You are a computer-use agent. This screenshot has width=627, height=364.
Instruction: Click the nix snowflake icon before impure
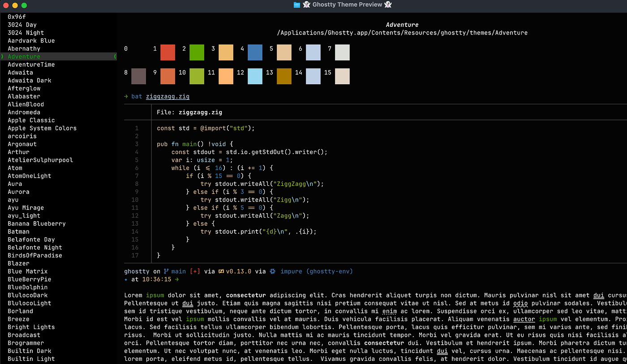pos(272,271)
